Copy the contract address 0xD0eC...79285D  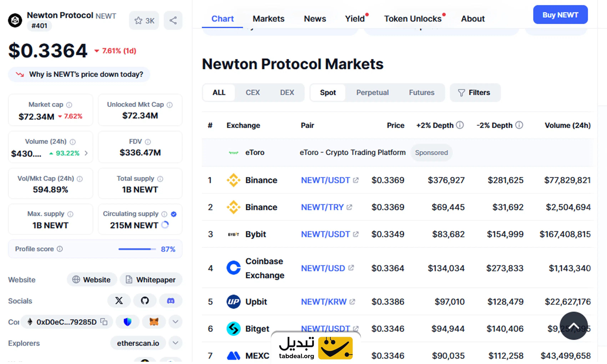pyautogui.click(x=104, y=322)
